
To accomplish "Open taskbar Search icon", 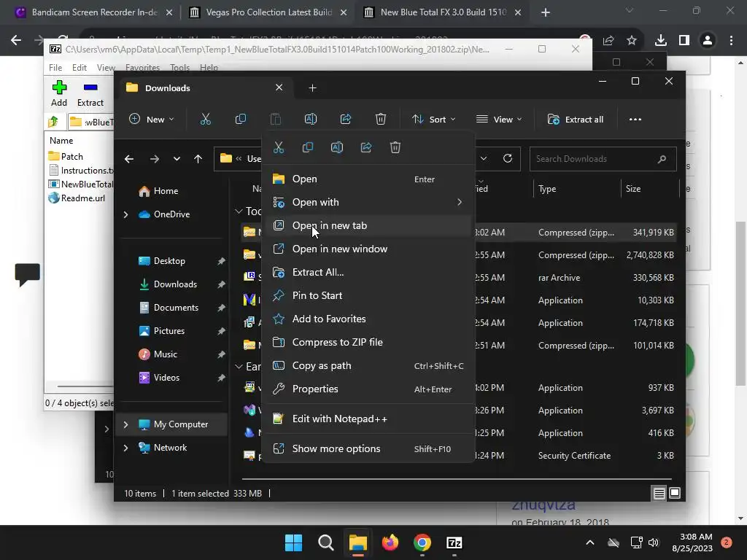I will click(326, 542).
